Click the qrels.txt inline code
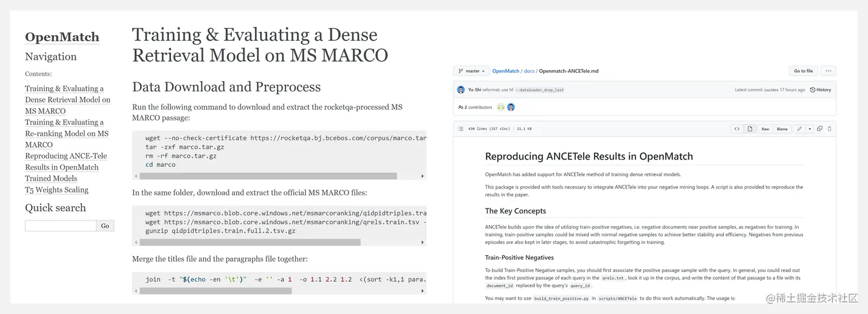Image resolution: width=868 pixels, height=314 pixels. [x=613, y=278]
